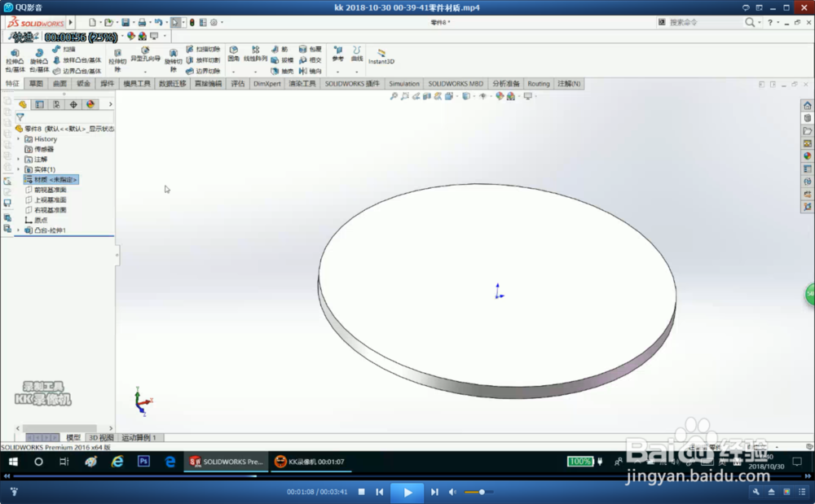Click the 拉伸凸台/基体 extrude boss tool

coord(15,61)
